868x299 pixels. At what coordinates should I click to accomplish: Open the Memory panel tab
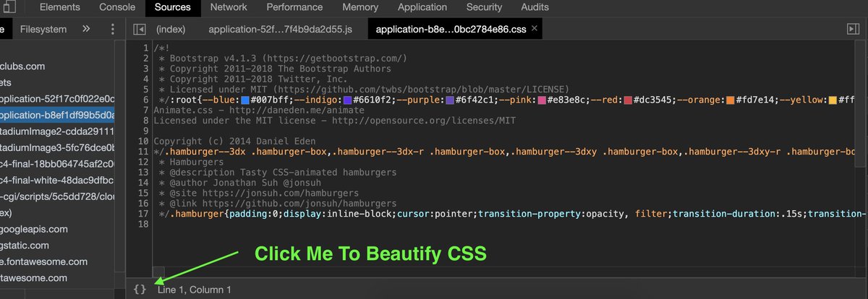pyautogui.click(x=360, y=7)
